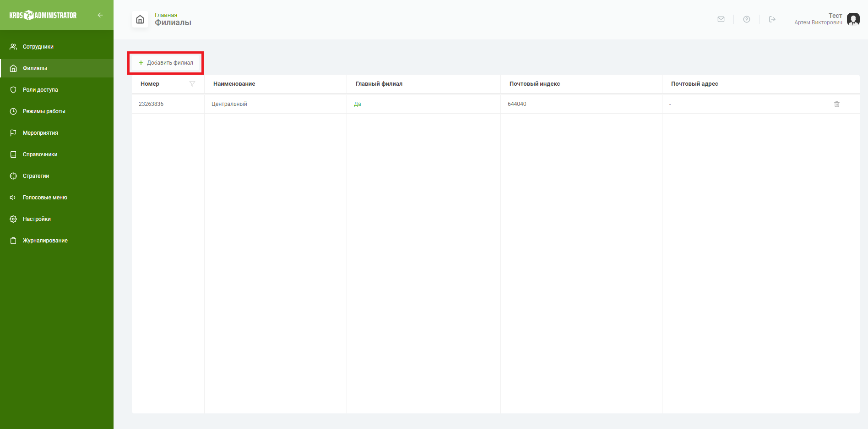The image size is (868, 429).
Task: Open the help question mark icon
Action: tap(747, 19)
